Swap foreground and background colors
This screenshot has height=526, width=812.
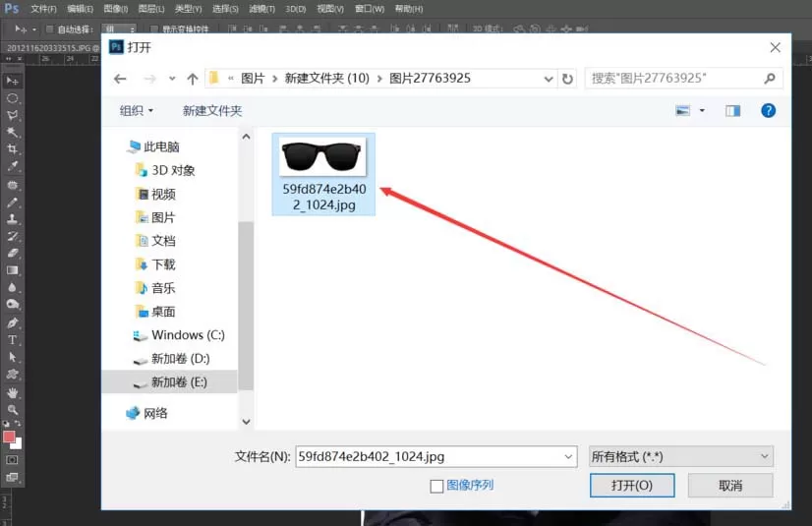18,424
